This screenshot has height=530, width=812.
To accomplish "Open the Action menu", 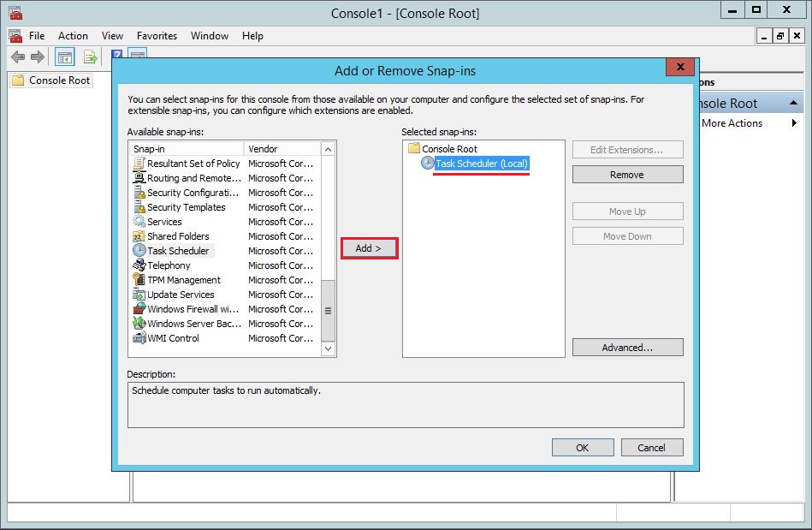I will tap(73, 36).
